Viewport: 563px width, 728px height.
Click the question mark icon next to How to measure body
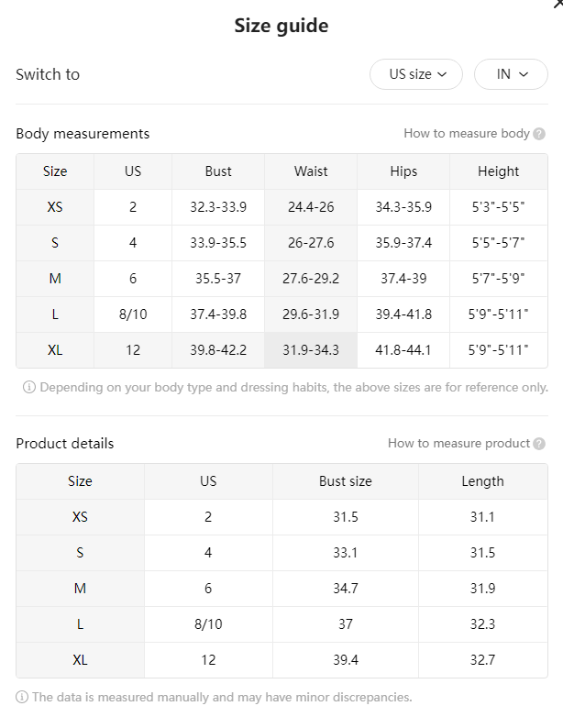(539, 134)
